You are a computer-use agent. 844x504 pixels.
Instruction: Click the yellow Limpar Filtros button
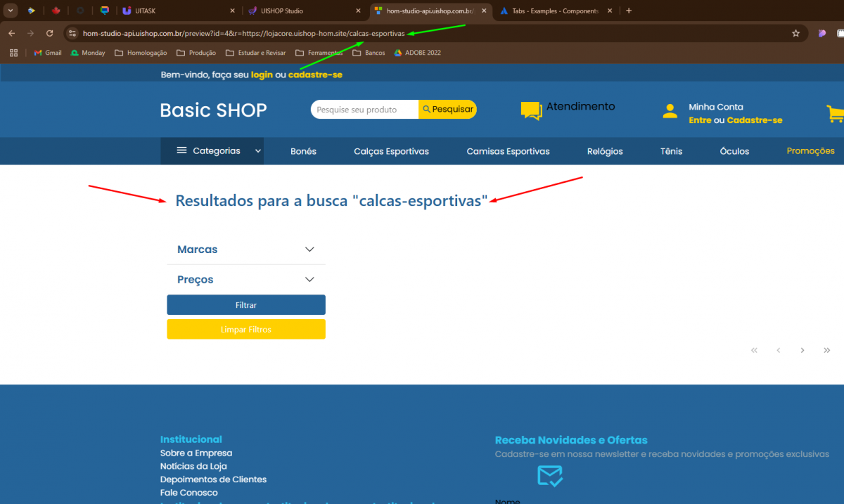(x=245, y=329)
